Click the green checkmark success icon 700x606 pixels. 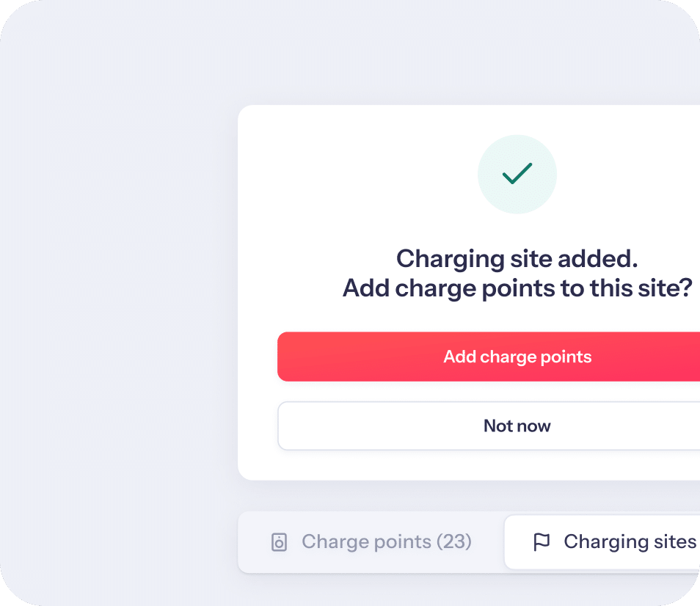pyautogui.click(x=517, y=174)
